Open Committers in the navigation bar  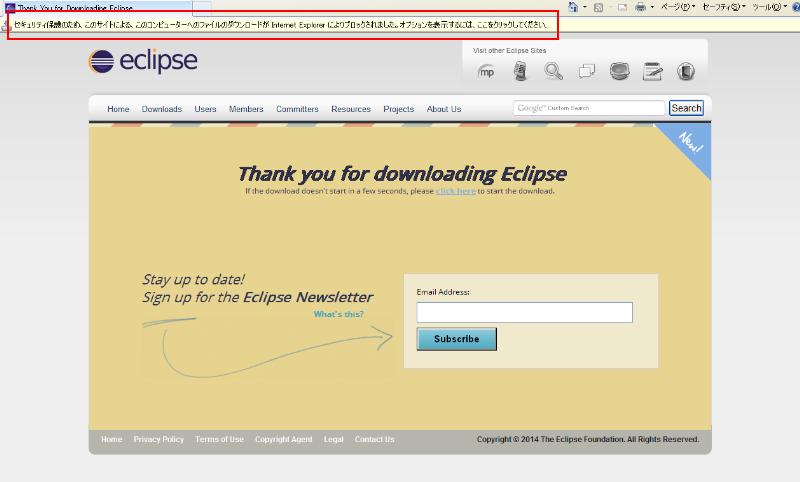pyautogui.click(x=297, y=109)
